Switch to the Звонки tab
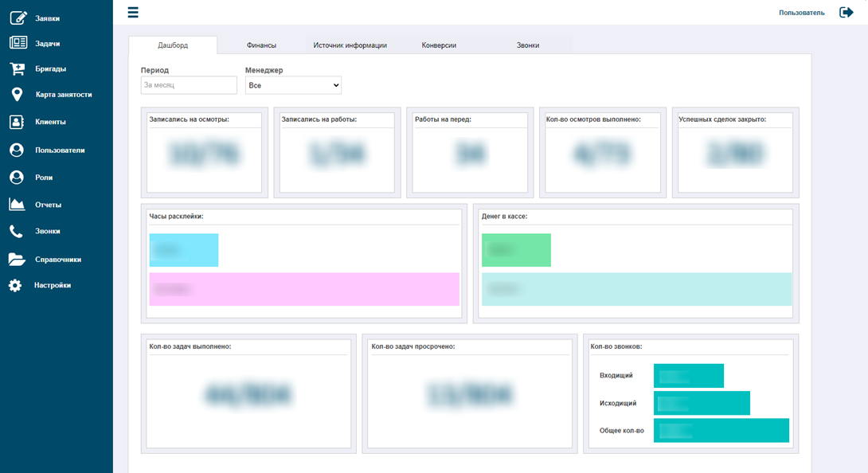 pos(527,45)
